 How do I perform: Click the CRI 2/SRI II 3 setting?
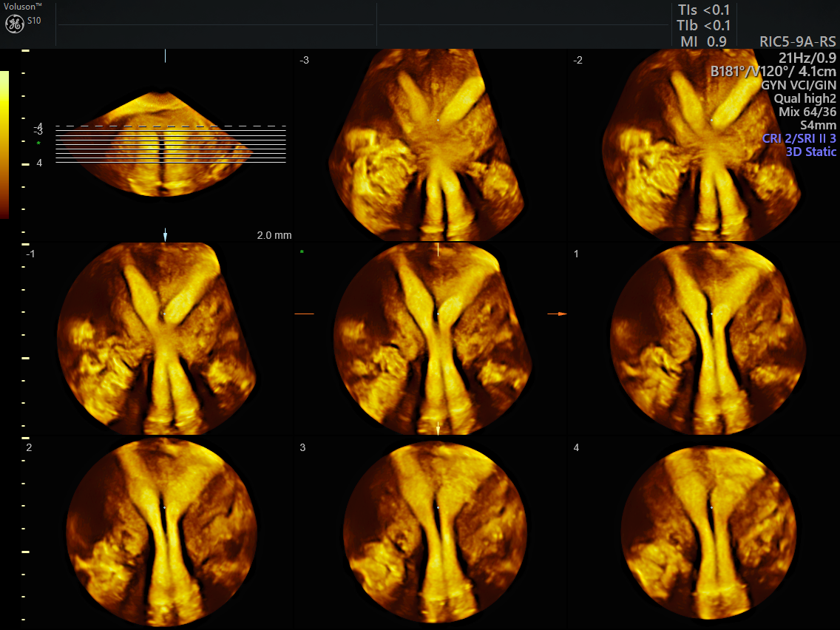click(799, 138)
